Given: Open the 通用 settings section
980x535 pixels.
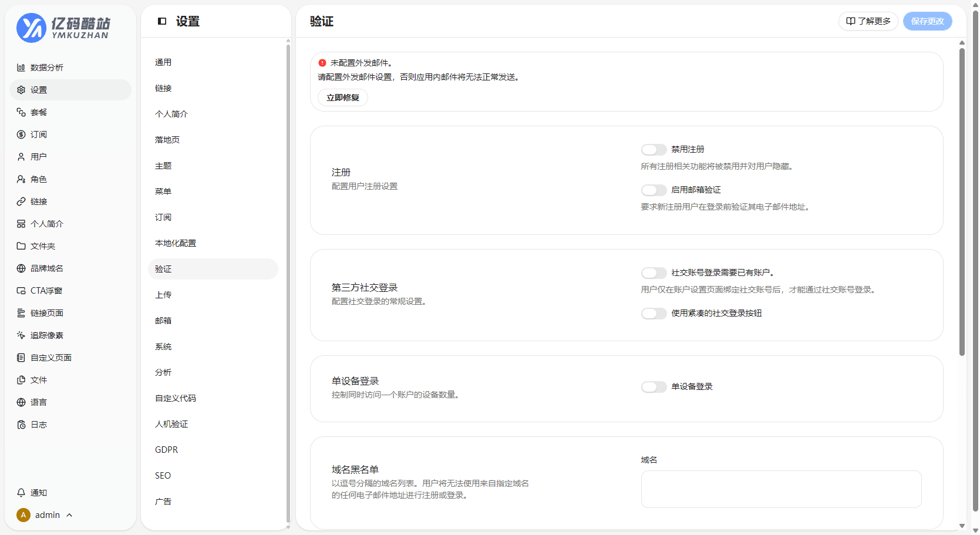Looking at the screenshot, I should pyautogui.click(x=213, y=62).
